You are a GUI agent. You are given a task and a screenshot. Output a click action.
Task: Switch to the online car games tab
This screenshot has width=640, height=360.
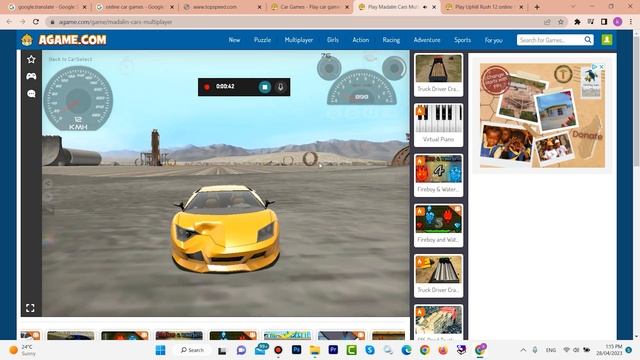135,7
